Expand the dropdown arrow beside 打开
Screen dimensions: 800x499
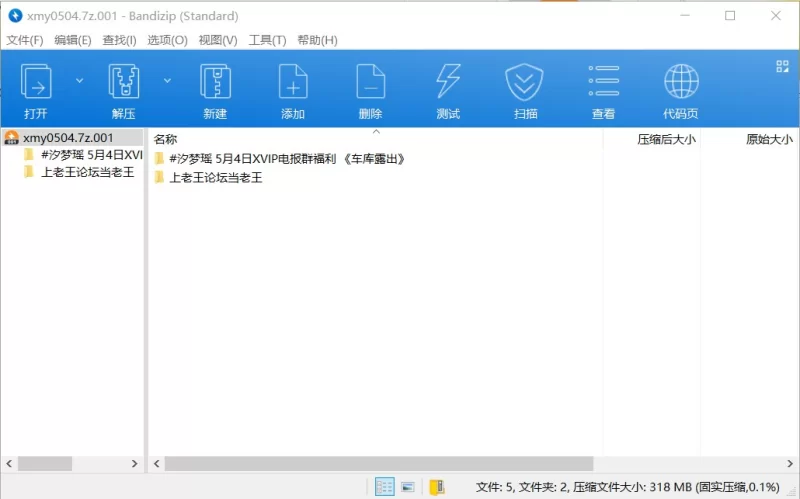tap(80, 80)
